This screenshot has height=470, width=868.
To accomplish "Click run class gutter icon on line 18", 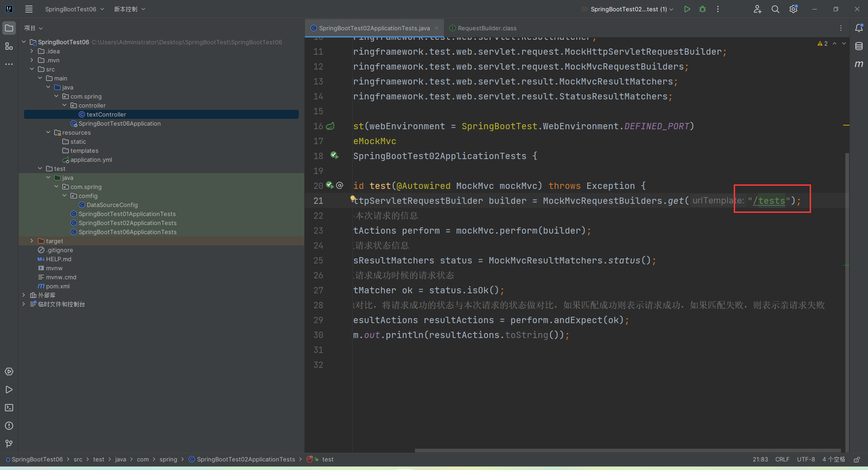I will click(334, 155).
